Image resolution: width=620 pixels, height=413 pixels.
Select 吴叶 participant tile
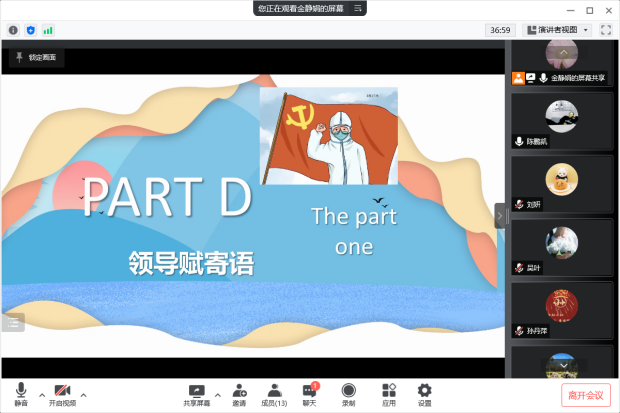point(561,248)
